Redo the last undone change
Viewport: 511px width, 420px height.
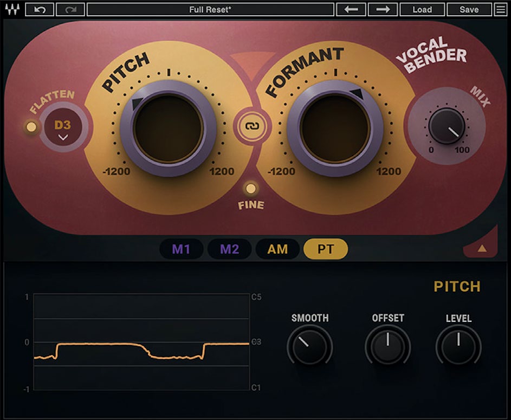click(x=70, y=9)
